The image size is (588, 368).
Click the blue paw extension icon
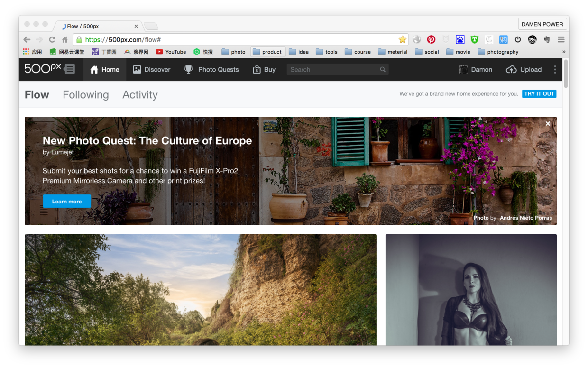pos(460,39)
